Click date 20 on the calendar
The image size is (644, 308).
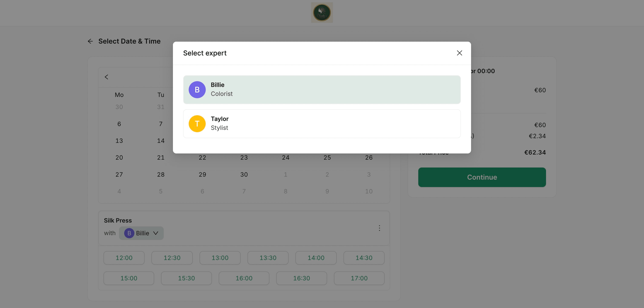click(119, 157)
